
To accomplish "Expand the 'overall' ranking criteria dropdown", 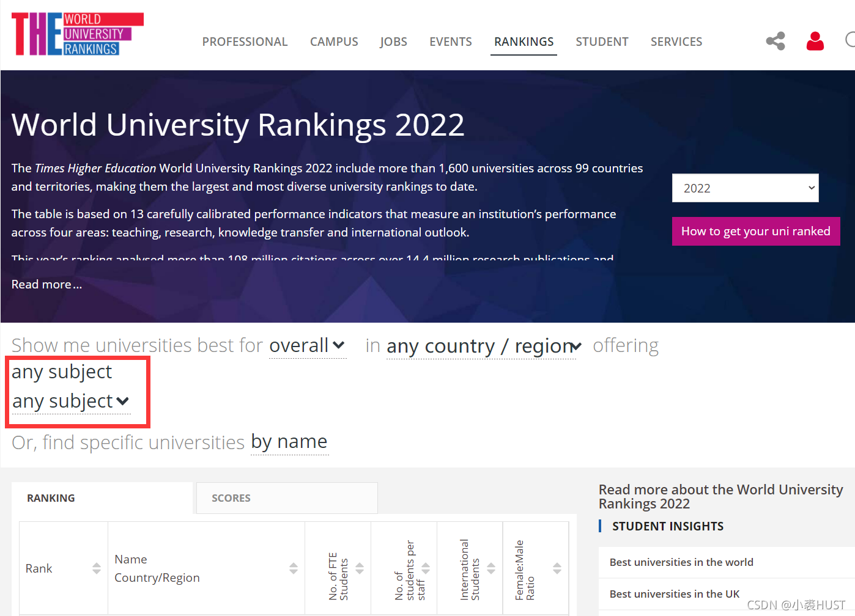I will pos(308,346).
